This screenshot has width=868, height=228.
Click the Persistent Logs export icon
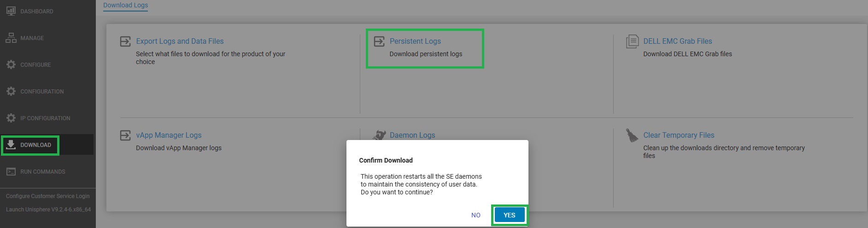point(379,41)
